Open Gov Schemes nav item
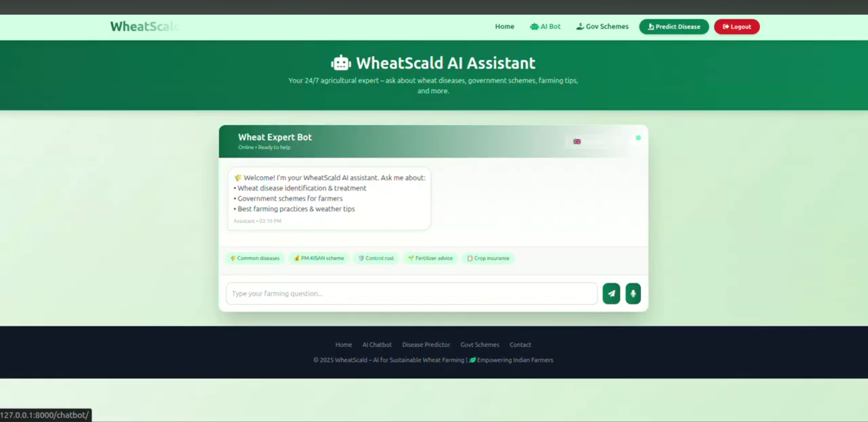Image resolution: width=868 pixels, height=422 pixels. [x=602, y=26]
